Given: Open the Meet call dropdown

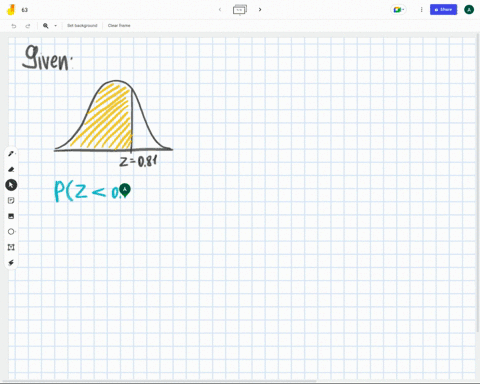Looking at the screenshot, I should coord(398,10).
